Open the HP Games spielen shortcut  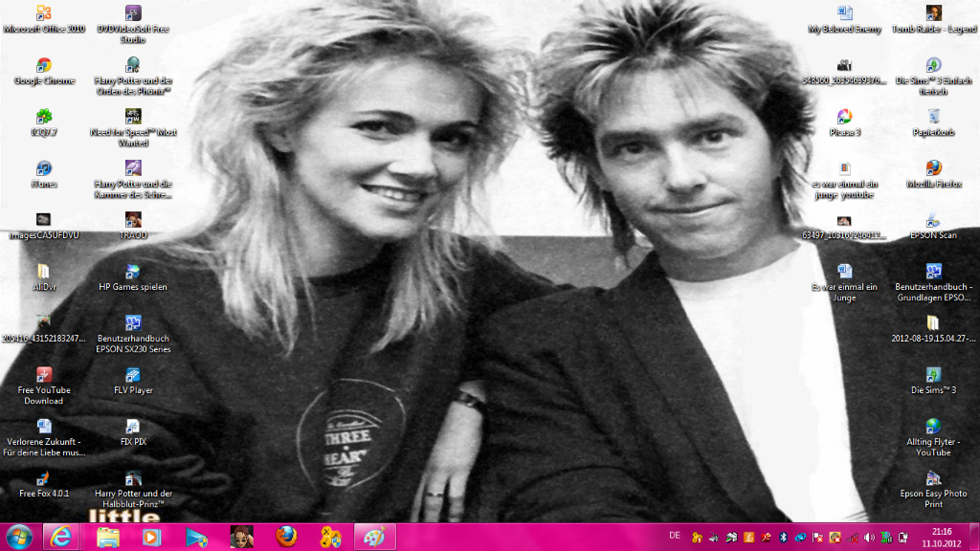133,273
